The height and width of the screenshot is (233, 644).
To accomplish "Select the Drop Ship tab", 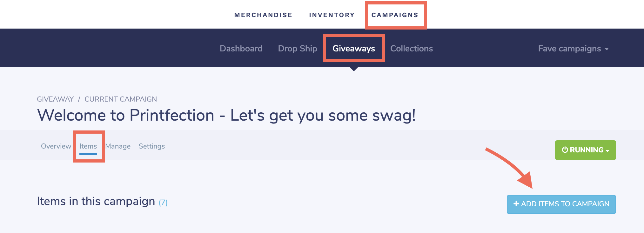I will pyautogui.click(x=298, y=49).
